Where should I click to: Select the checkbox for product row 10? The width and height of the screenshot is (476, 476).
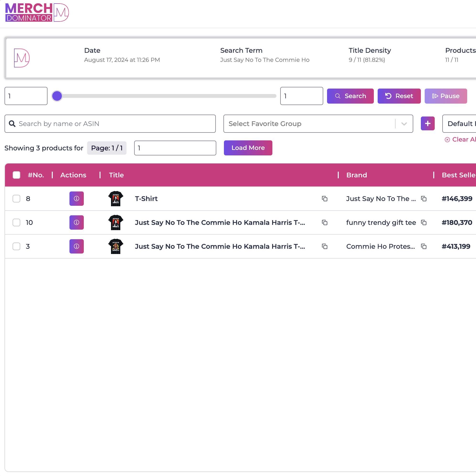tap(16, 222)
